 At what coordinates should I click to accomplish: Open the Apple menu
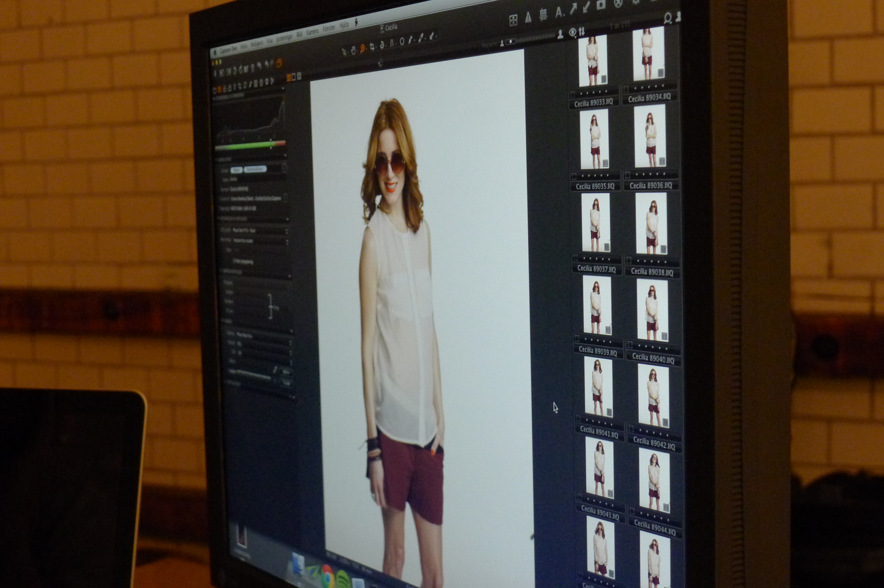pyautogui.click(x=215, y=53)
